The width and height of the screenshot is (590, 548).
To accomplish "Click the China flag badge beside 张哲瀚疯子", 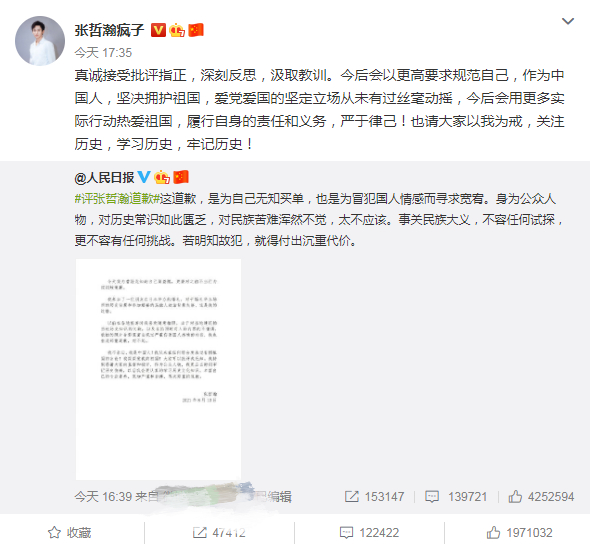I will [x=196, y=30].
